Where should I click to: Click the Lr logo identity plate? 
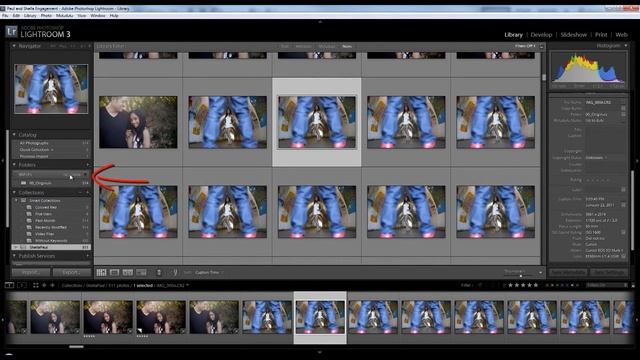(11, 31)
